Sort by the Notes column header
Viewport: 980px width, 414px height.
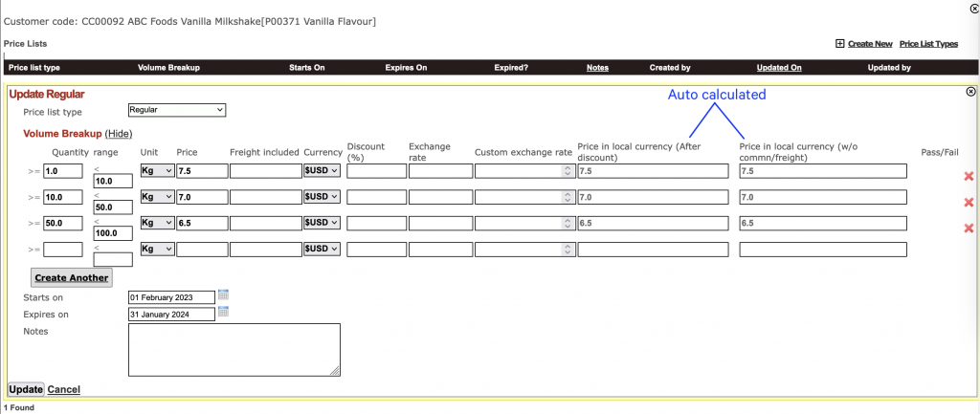click(597, 68)
